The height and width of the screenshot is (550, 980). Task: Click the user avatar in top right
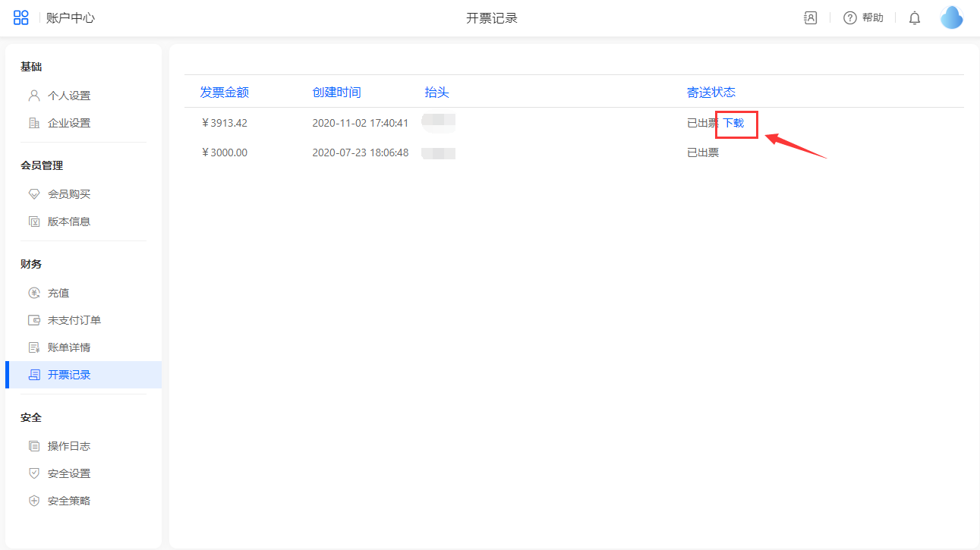click(951, 17)
